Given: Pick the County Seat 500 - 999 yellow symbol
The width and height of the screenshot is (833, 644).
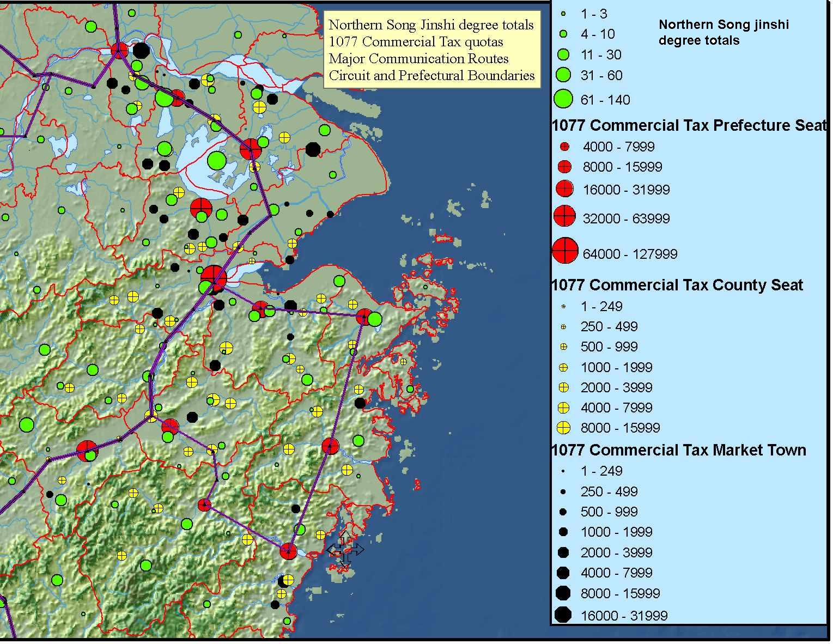Looking at the screenshot, I should (563, 347).
